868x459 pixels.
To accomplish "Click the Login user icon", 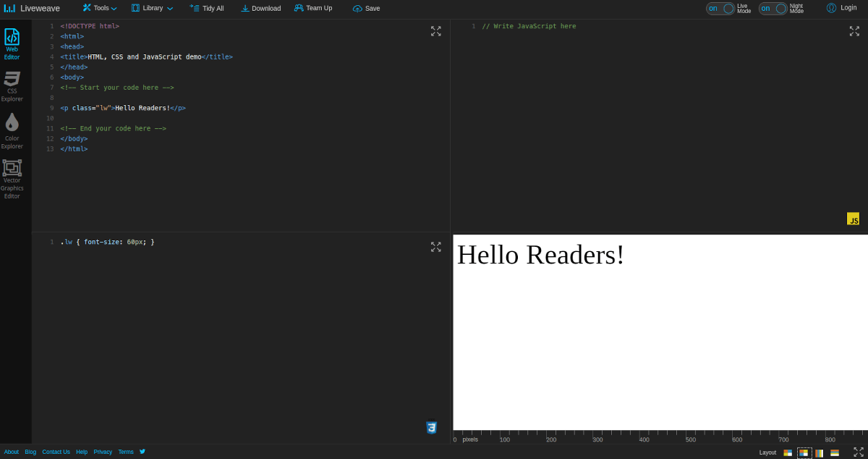I will pos(831,8).
